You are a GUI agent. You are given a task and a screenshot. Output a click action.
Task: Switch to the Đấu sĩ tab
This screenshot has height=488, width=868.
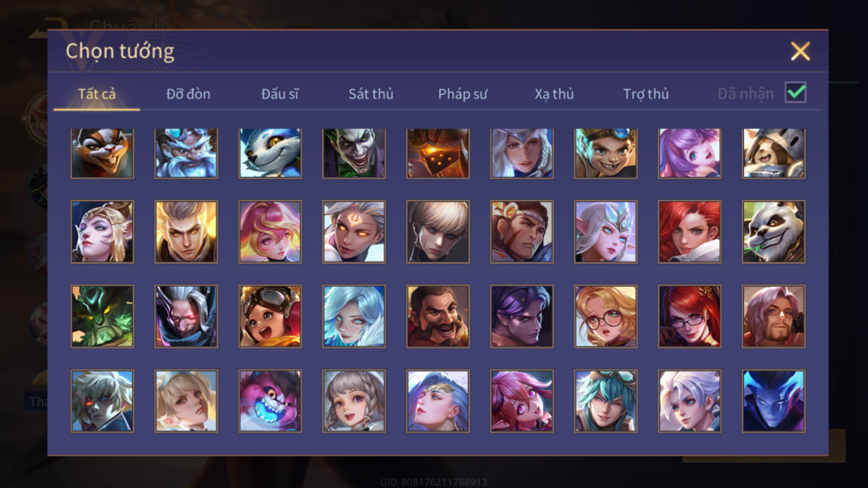[x=280, y=94]
